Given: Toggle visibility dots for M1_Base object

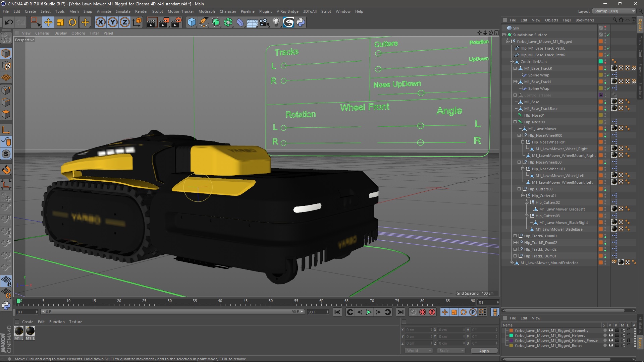Looking at the screenshot, I should point(605,102).
